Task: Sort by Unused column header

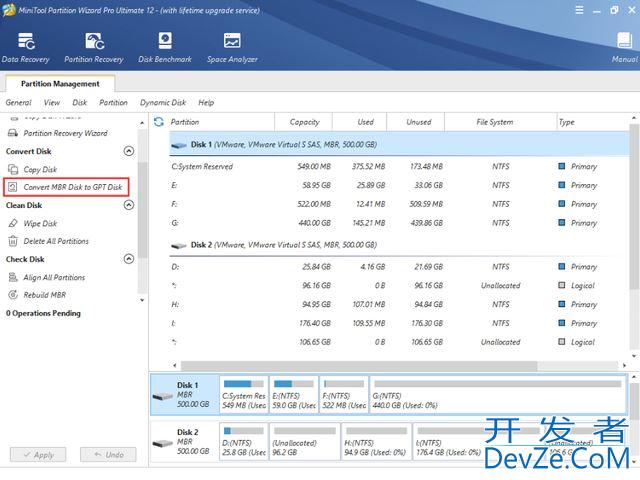Action: click(x=418, y=122)
